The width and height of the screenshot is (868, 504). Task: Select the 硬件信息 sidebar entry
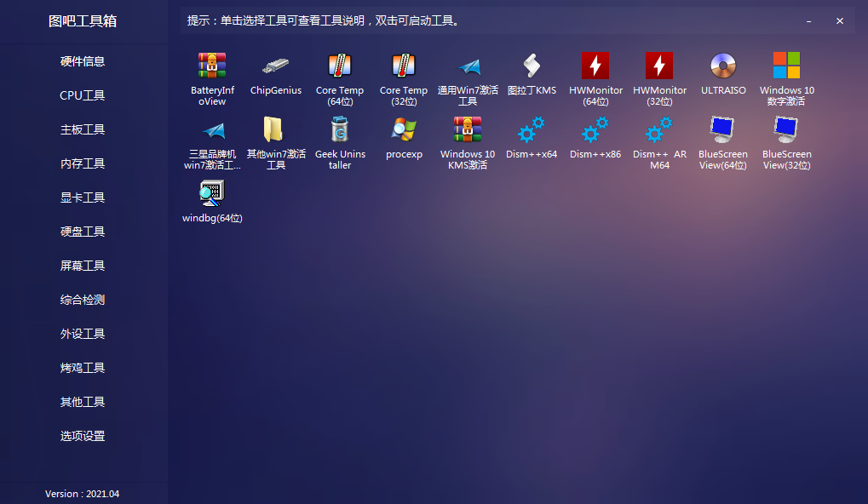(82, 61)
